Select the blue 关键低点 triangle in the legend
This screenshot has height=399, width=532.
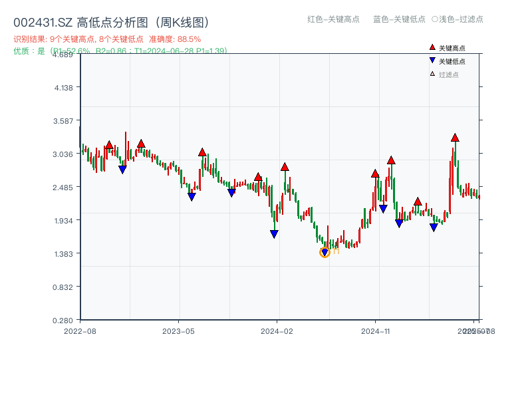click(432, 61)
